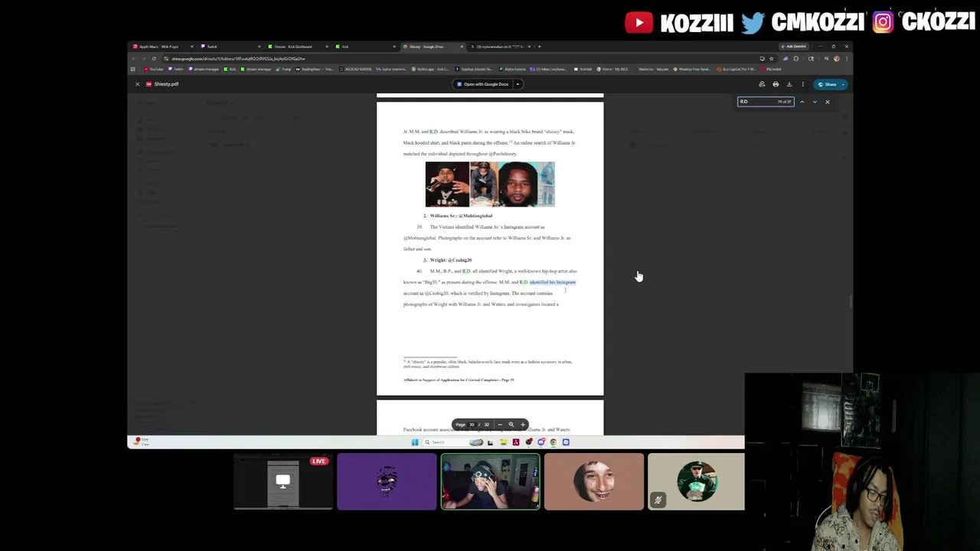Expand the Share button dropdown arrow

843,84
